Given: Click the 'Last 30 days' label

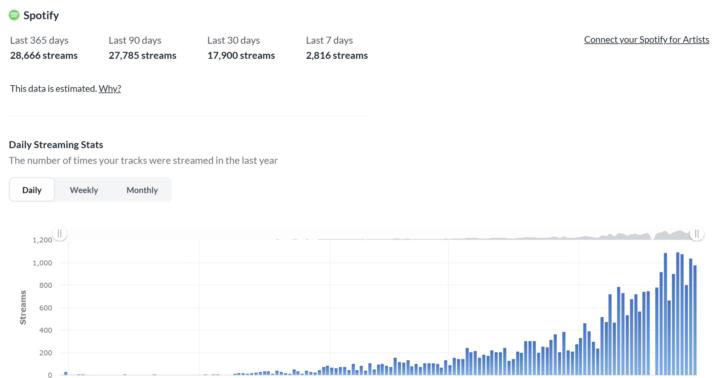Looking at the screenshot, I should click(x=234, y=40).
